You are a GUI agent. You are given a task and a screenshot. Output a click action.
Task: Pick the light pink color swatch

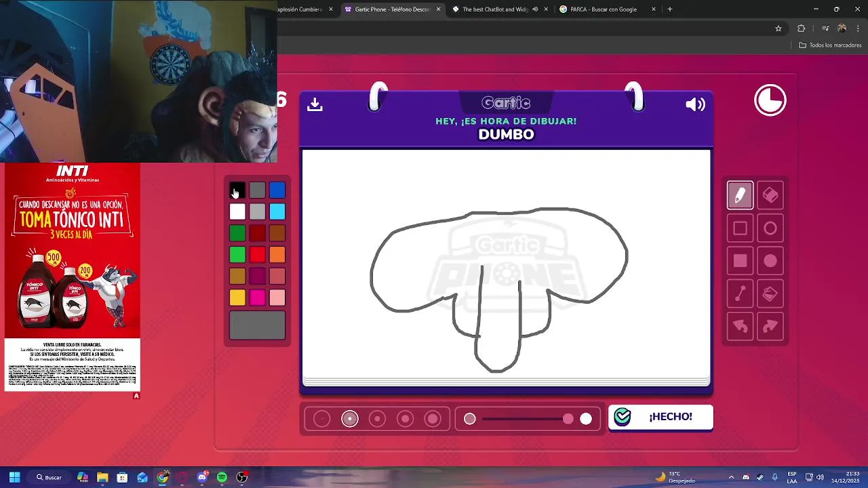(277, 298)
